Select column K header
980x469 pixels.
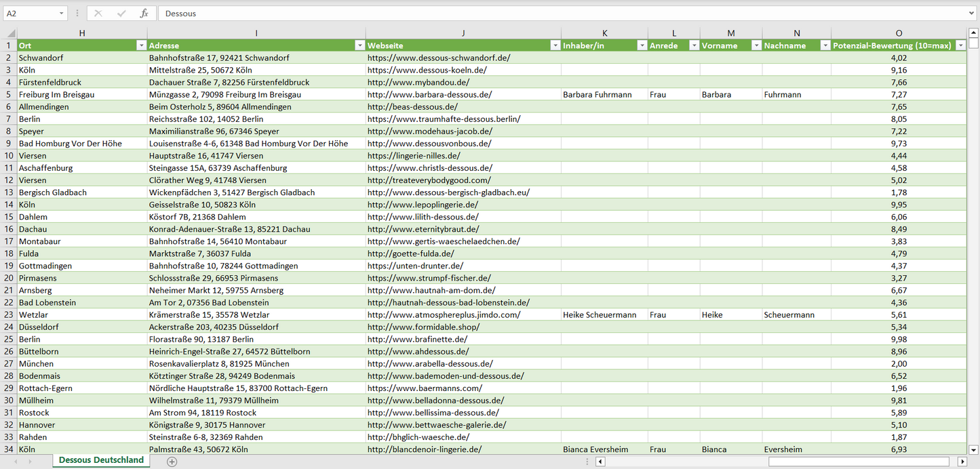coord(604,33)
